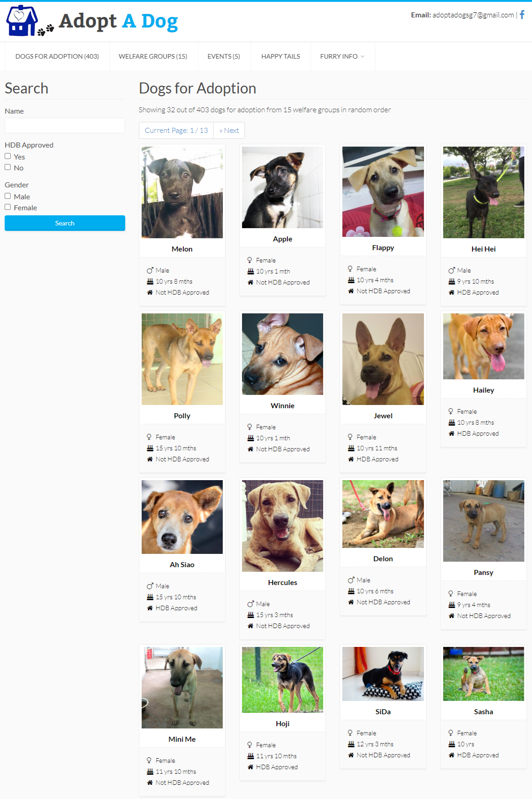532x799 pixels.
Task: Click the Adopt A Dog house logo
Action: coord(22,21)
